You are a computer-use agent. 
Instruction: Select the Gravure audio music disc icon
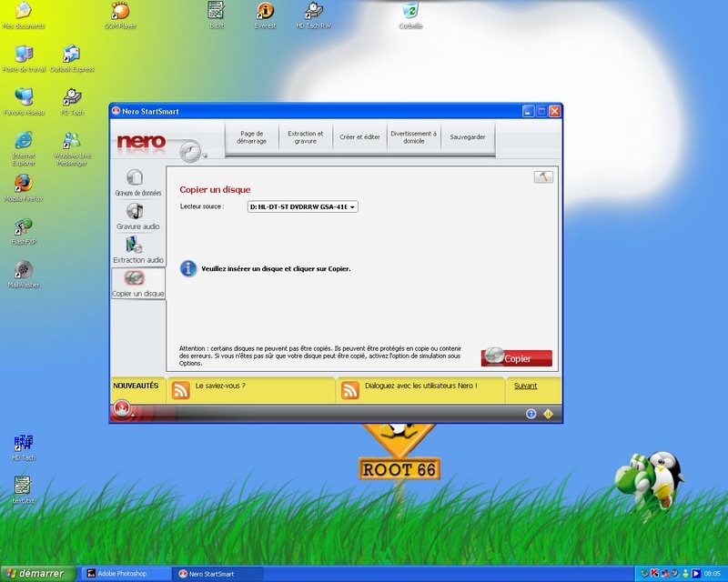[x=135, y=211]
